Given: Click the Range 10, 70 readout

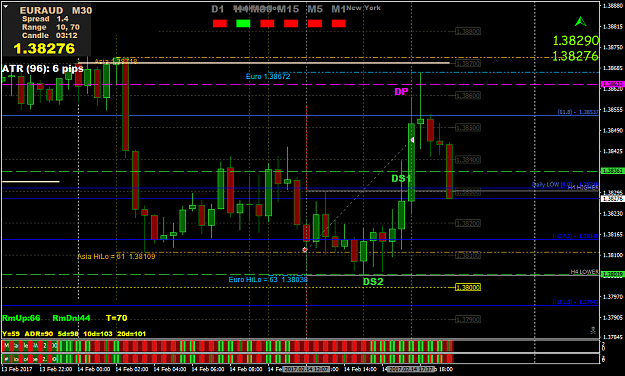Looking at the screenshot, I should 51,27.
